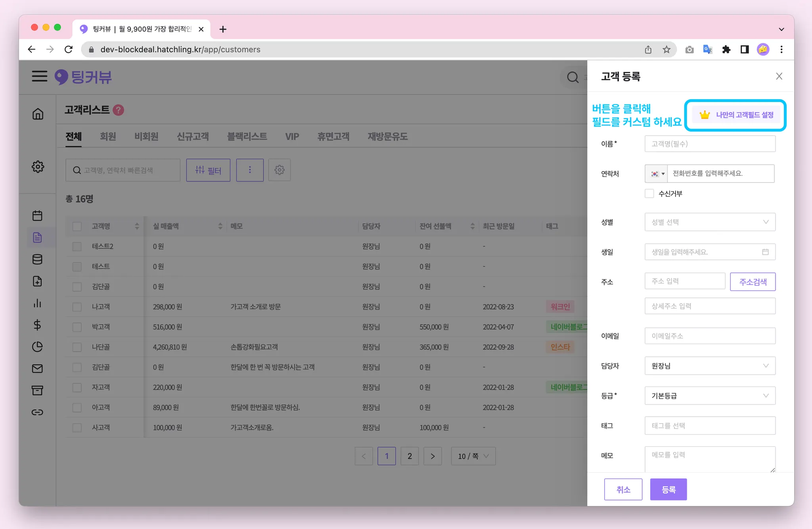Click the 이름 고객명 input field
Viewport: 812px width, 529px height.
pos(710,144)
